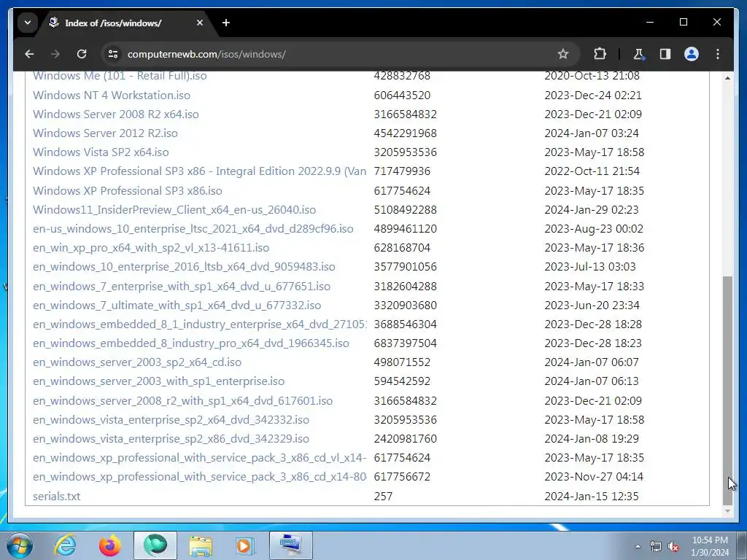
Task: Open the Chrome profile avatar
Action: click(x=692, y=54)
